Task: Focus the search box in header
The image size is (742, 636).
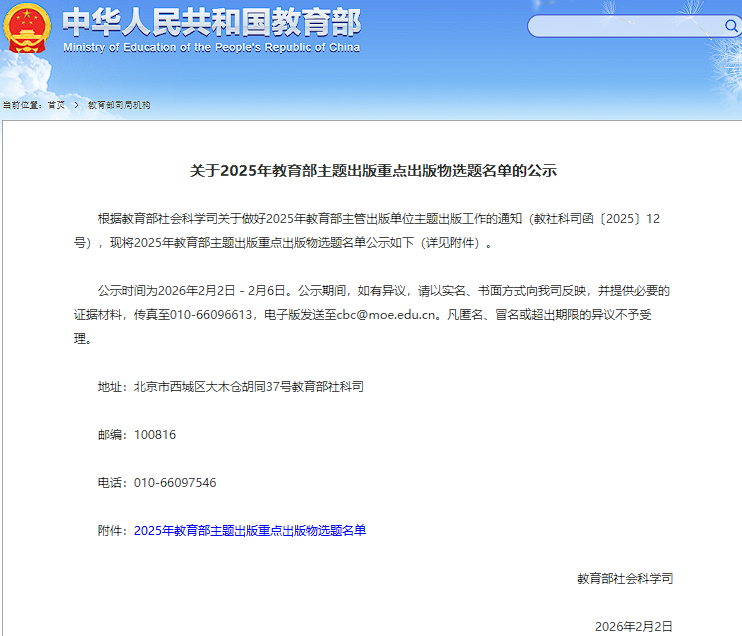Action: click(x=630, y=26)
